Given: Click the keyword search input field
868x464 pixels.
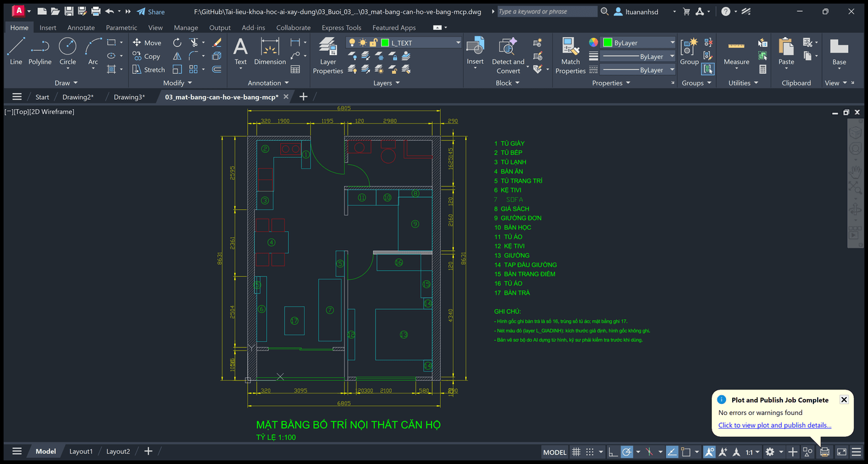Looking at the screenshot, I should (x=547, y=11).
